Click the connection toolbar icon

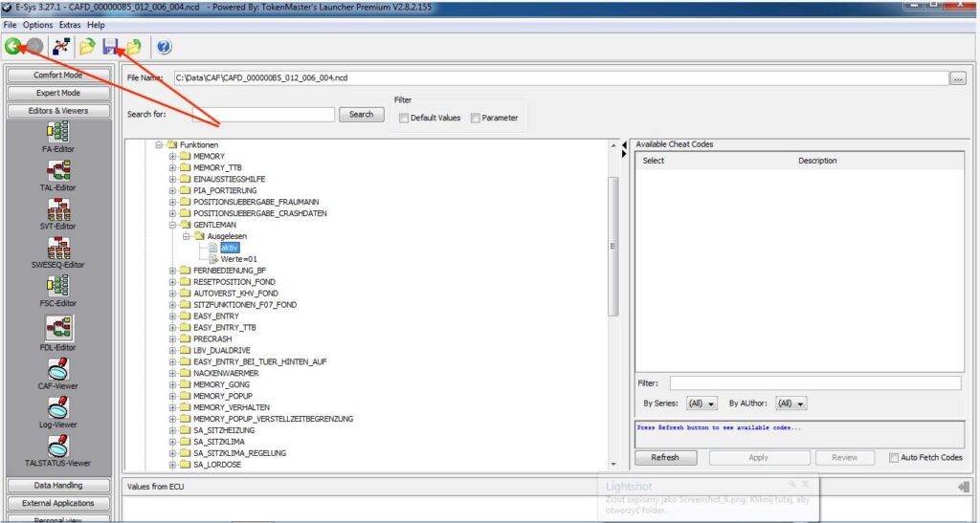pyautogui.click(x=61, y=46)
